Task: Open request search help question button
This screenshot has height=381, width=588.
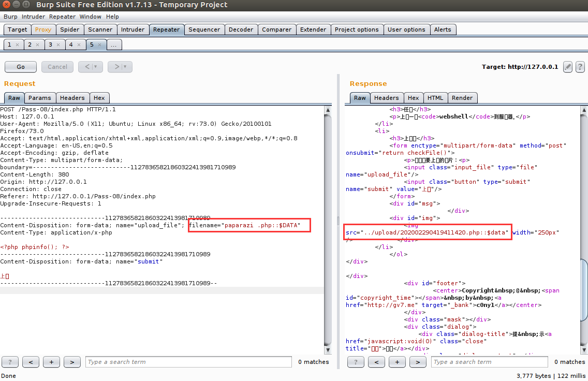Action: [x=10, y=362]
